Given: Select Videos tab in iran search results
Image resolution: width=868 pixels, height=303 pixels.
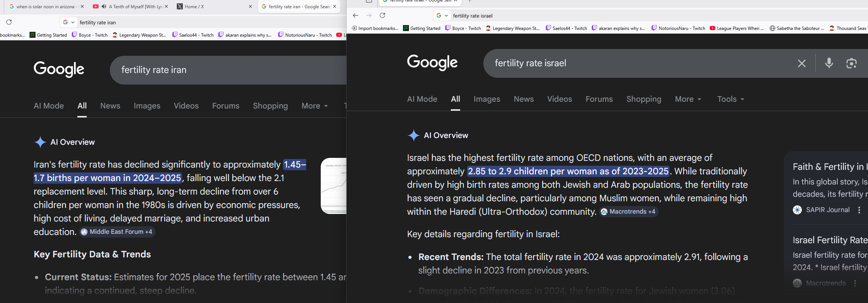Looking at the screenshot, I should coord(186,106).
